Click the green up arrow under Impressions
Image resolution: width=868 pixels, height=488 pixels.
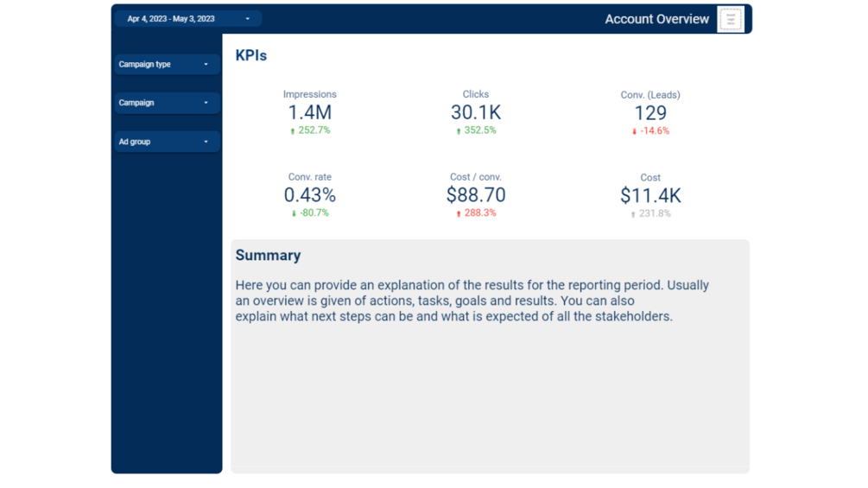(x=294, y=131)
